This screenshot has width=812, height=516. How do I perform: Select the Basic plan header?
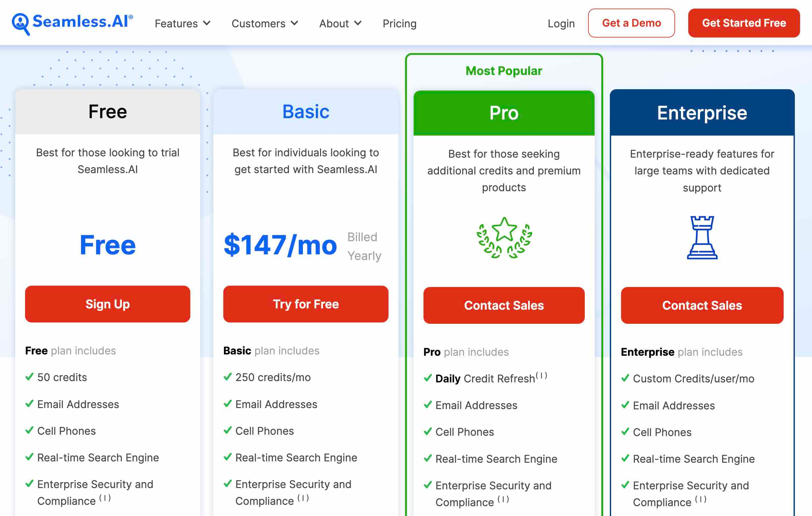(306, 112)
